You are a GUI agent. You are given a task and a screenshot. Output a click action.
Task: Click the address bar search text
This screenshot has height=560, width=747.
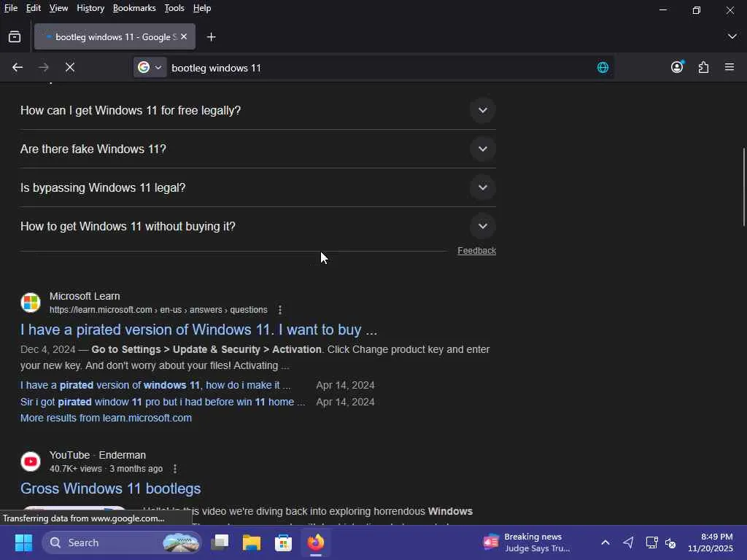coord(216,68)
